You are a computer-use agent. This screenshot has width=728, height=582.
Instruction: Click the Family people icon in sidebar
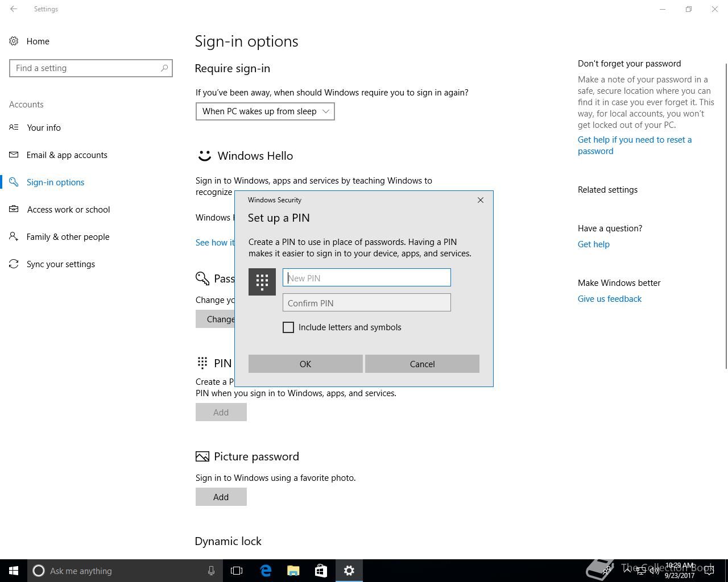pos(14,236)
